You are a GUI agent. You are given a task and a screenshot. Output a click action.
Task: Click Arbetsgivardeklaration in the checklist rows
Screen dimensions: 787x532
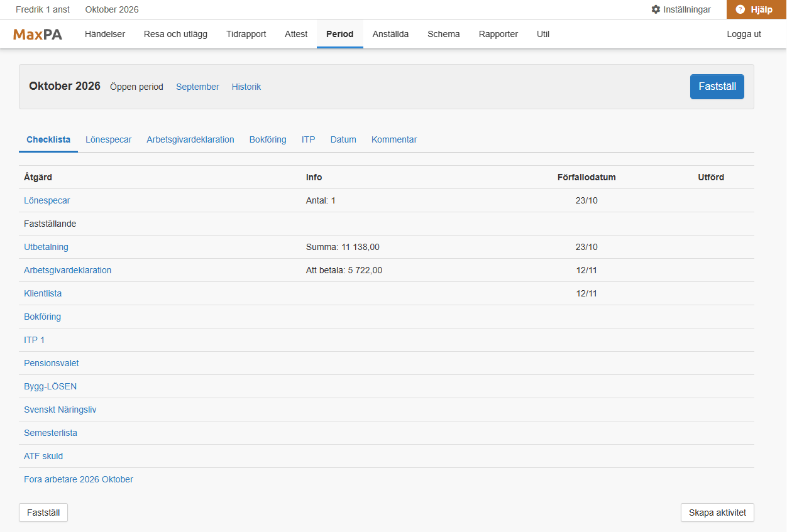(x=68, y=270)
